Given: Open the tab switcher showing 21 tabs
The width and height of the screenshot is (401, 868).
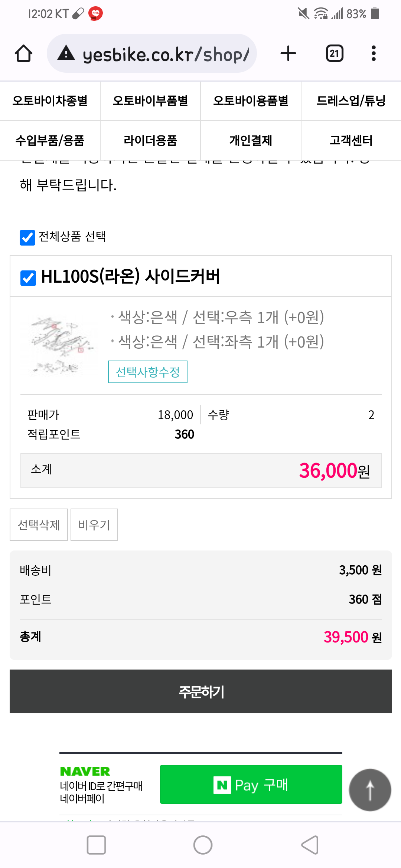Looking at the screenshot, I should click(x=335, y=53).
